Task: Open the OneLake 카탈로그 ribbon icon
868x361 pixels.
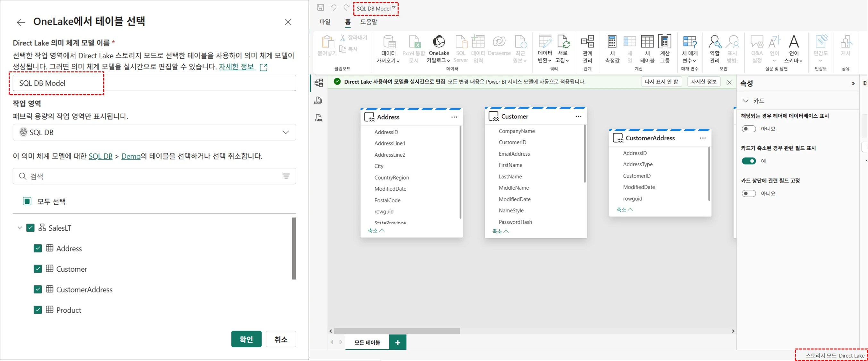Action: (439, 42)
